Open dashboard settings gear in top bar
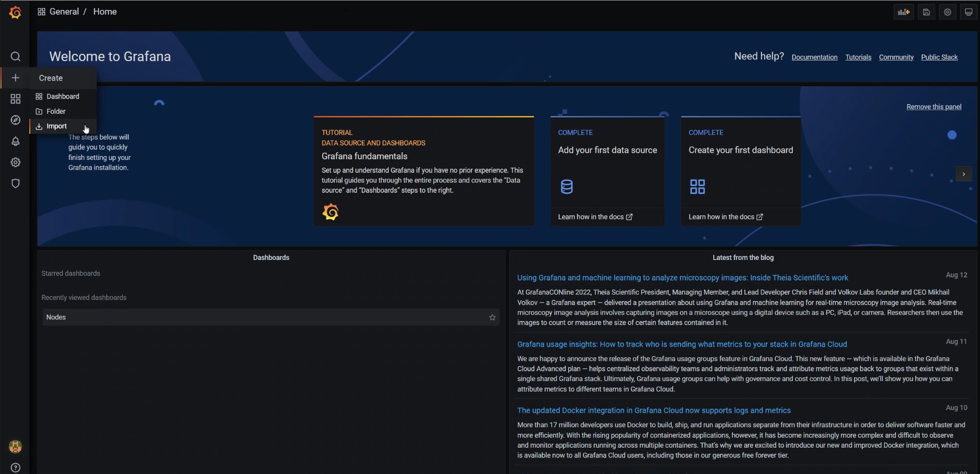The image size is (980, 474). (948, 12)
